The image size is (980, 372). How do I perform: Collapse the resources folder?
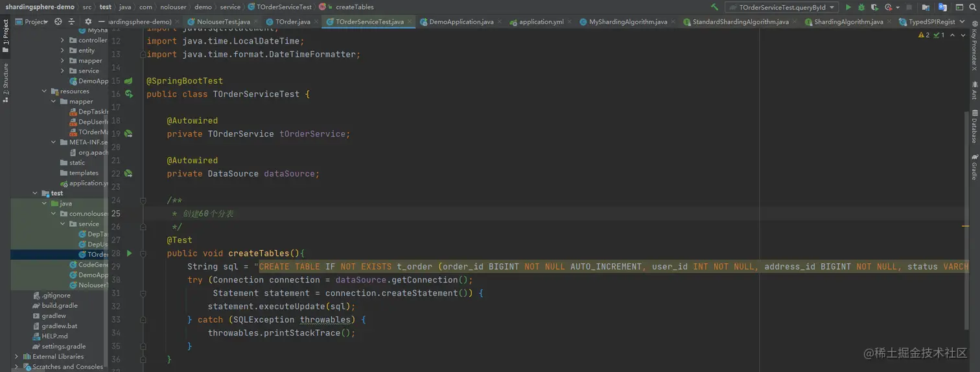(x=45, y=91)
